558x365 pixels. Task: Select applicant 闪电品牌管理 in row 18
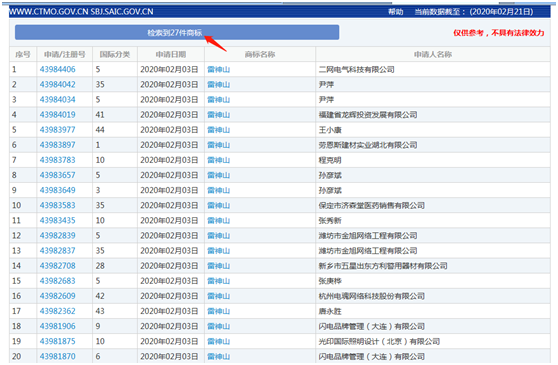[x=372, y=327]
